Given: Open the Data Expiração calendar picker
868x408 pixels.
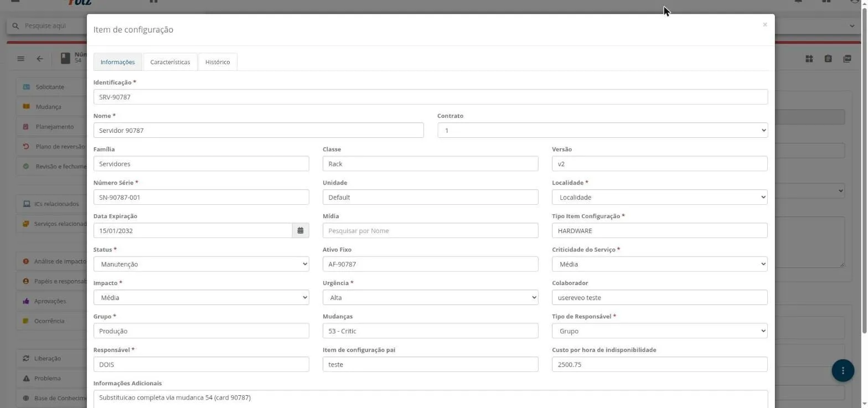Looking at the screenshot, I should (x=301, y=231).
